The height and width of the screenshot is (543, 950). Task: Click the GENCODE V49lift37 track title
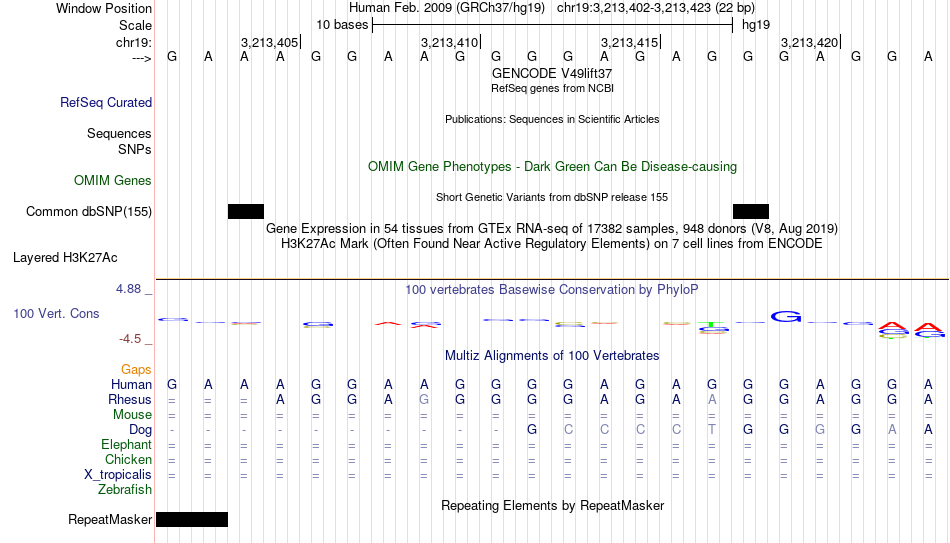(x=552, y=73)
